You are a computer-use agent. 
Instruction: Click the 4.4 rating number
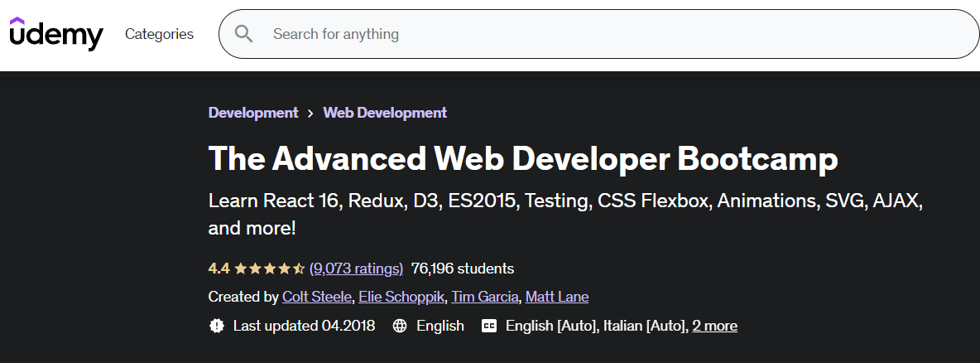(219, 269)
